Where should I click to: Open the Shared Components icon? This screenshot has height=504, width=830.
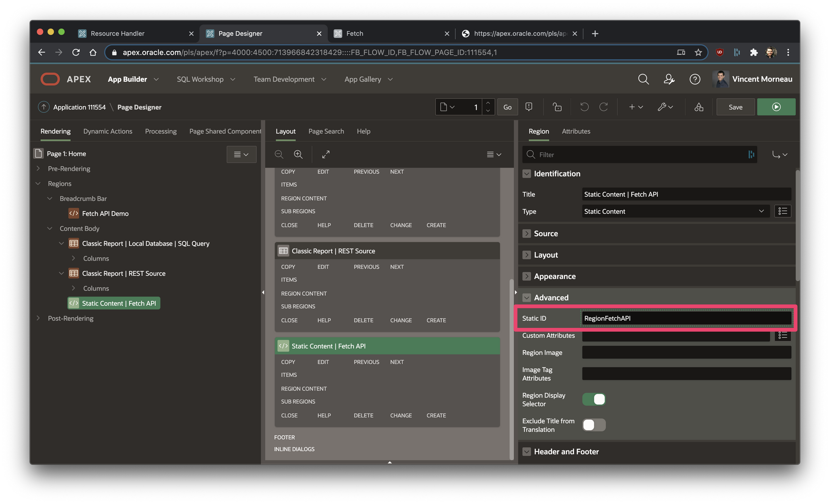click(x=699, y=107)
